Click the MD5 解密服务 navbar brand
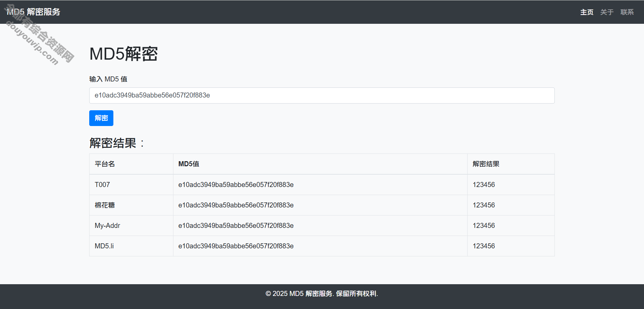 pos(34,12)
